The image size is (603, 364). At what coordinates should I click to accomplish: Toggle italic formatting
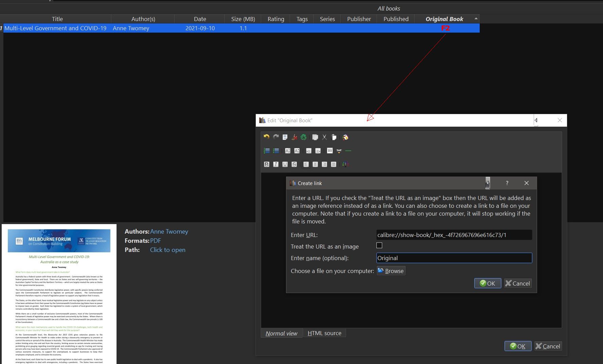pos(276,164)
